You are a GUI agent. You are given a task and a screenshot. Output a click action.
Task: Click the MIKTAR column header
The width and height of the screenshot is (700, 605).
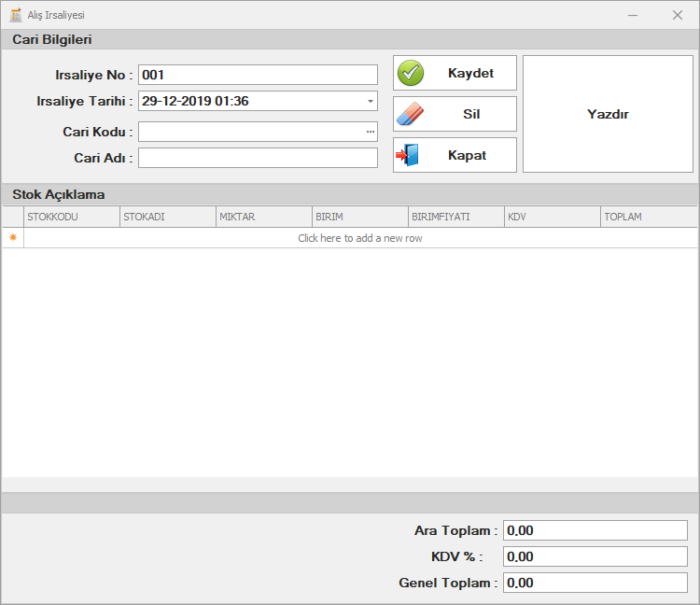point(264,217)
